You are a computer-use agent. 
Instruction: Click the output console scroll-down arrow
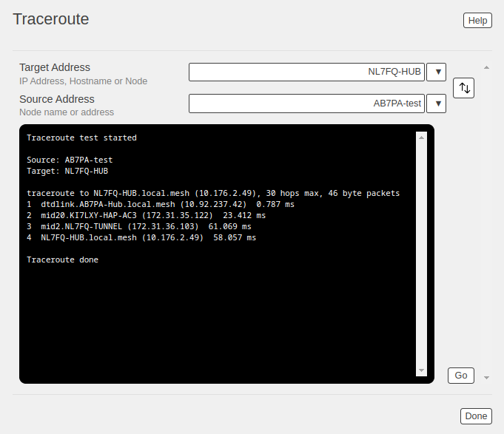pos(421,370)
